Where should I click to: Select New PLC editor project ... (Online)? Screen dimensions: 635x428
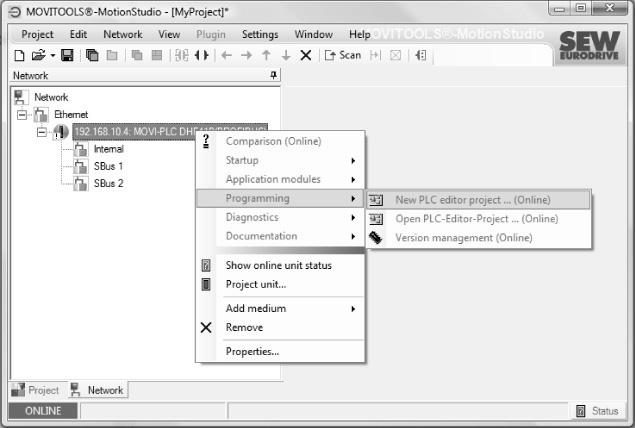[479, 200]
